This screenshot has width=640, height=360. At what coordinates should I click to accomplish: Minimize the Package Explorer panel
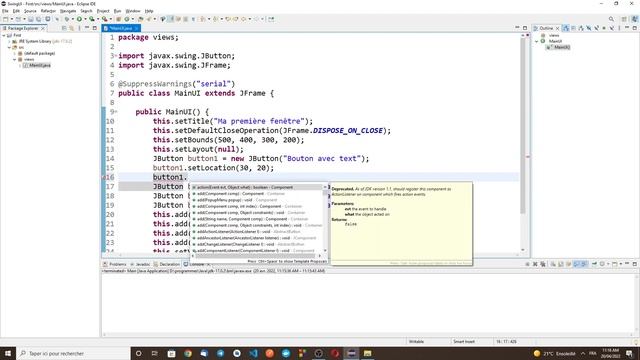pos(87,28)
